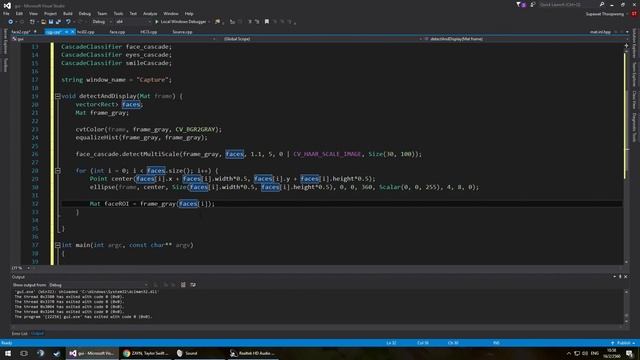Switch to the face2.cpp tab
Screen dimensions: 640x360
[22, 32]
